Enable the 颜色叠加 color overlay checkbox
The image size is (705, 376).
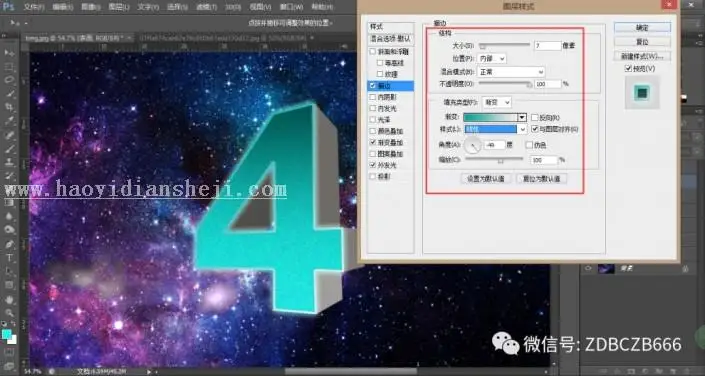372,131
